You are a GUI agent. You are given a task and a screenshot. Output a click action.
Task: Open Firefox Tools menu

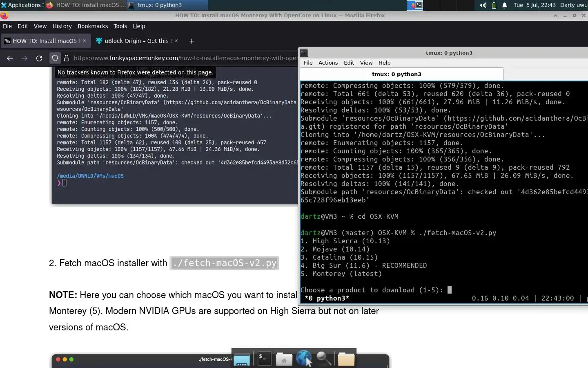(x=120, y=26)
